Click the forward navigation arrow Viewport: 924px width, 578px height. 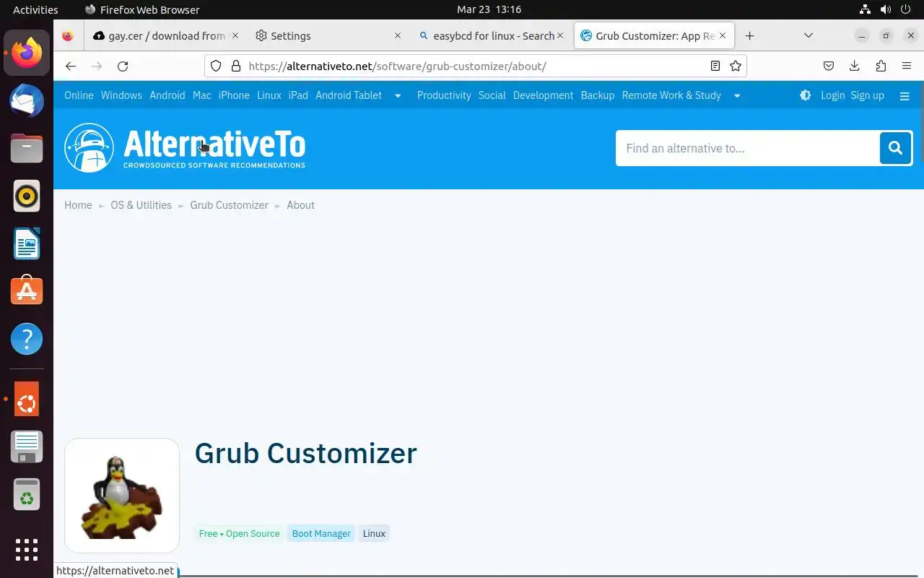pos(97,66)
